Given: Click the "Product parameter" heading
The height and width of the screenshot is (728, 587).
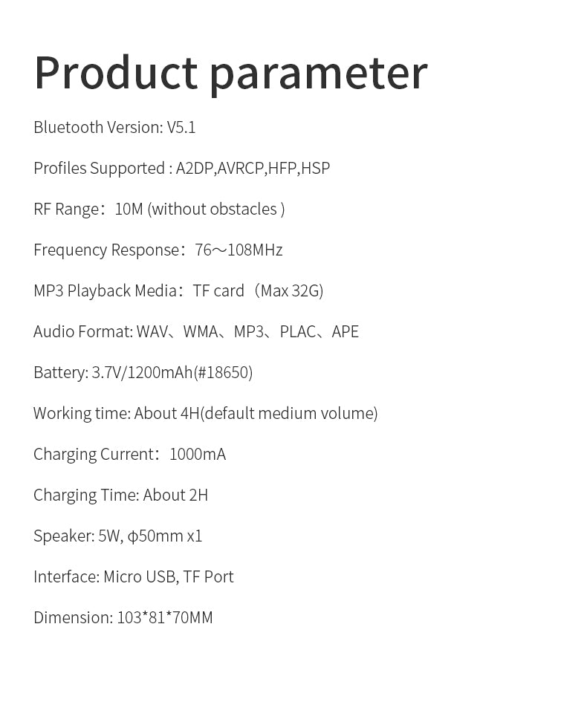Looking at the screenshot, I should 230,73.
